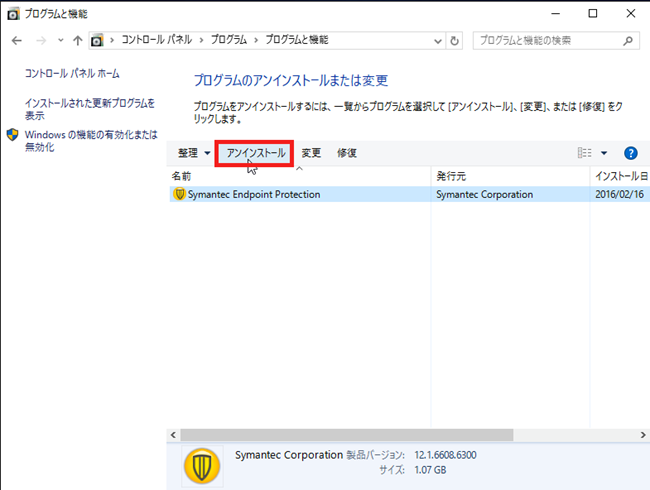Viewport: 650px width, 490px height.
Task: Click the 変更 toolbar button
Action: [311, 153]
